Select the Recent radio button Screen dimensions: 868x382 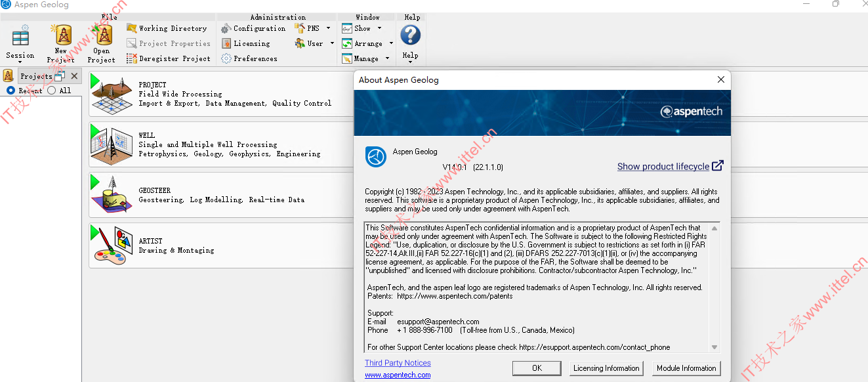click(x=10, y=91)
